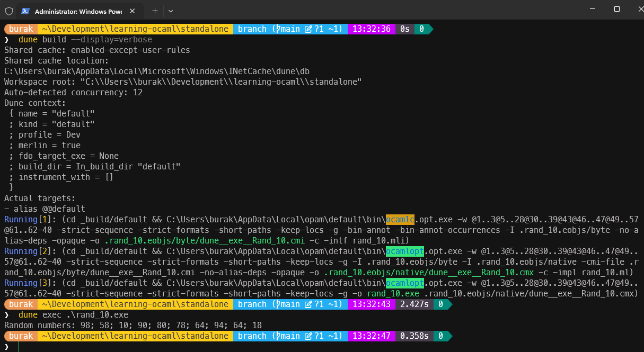The width and height of the screenshot is (644, 352).
Task: Click the orange-highlighted ocamlc text
Action: (x=400, y=220)
